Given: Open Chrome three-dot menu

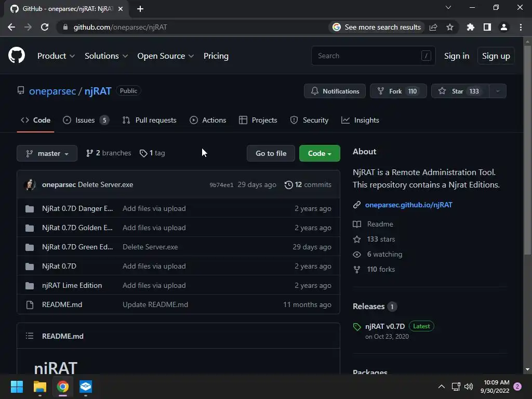Looking at the screenshot, I should point(521,27).
